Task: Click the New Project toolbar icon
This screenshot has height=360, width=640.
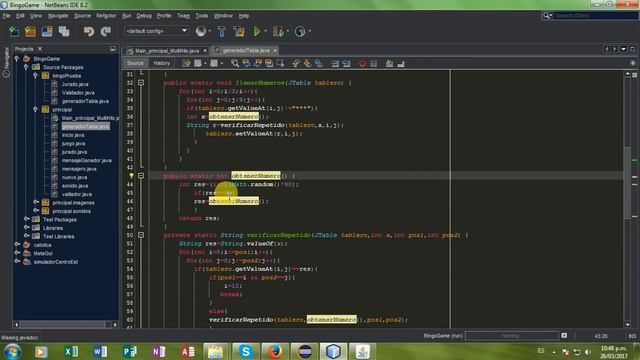Action: click(30, 31)
